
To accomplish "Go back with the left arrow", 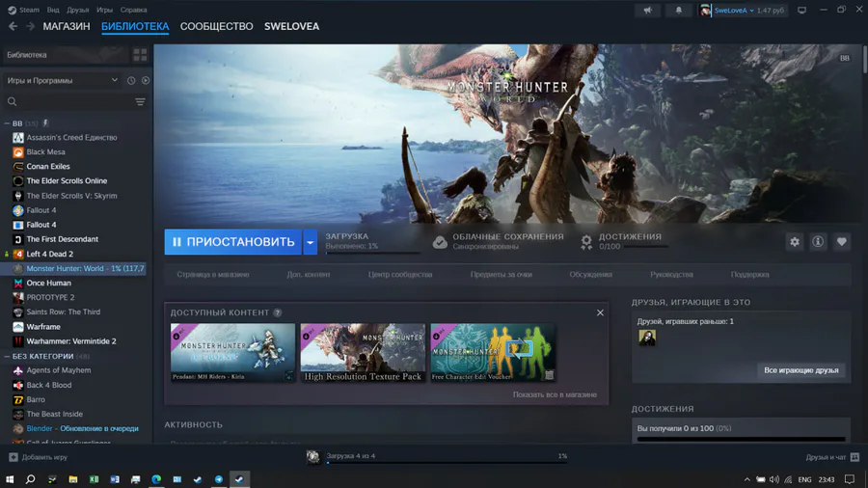I will point(13,26).
